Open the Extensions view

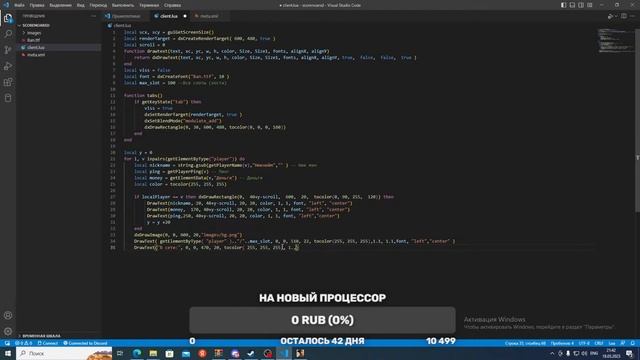[8, 82]
